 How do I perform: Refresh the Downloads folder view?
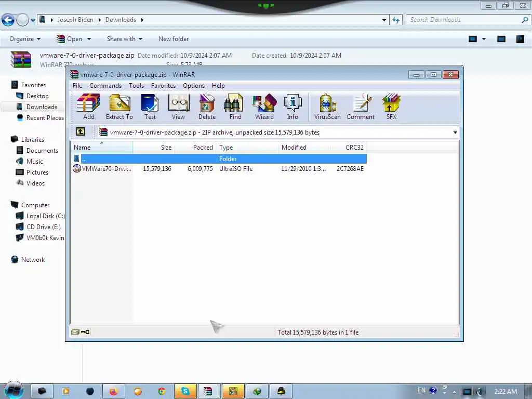click(396, 20)
